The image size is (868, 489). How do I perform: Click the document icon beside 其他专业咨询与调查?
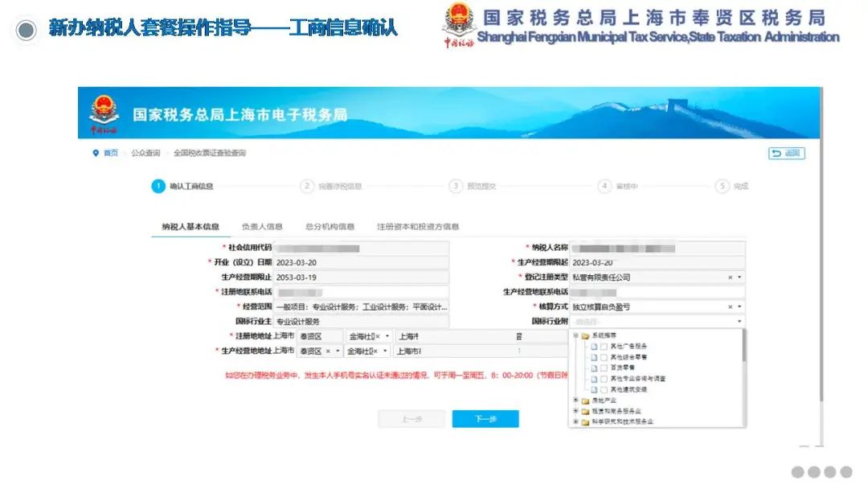tap(595, 380)
